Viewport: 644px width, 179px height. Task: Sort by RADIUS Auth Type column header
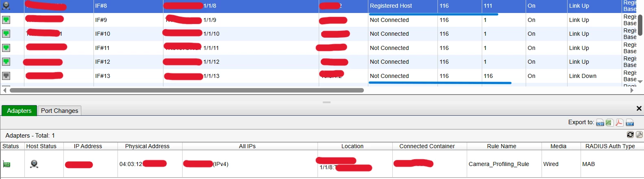pyautogui.click(x=610, y=146)
